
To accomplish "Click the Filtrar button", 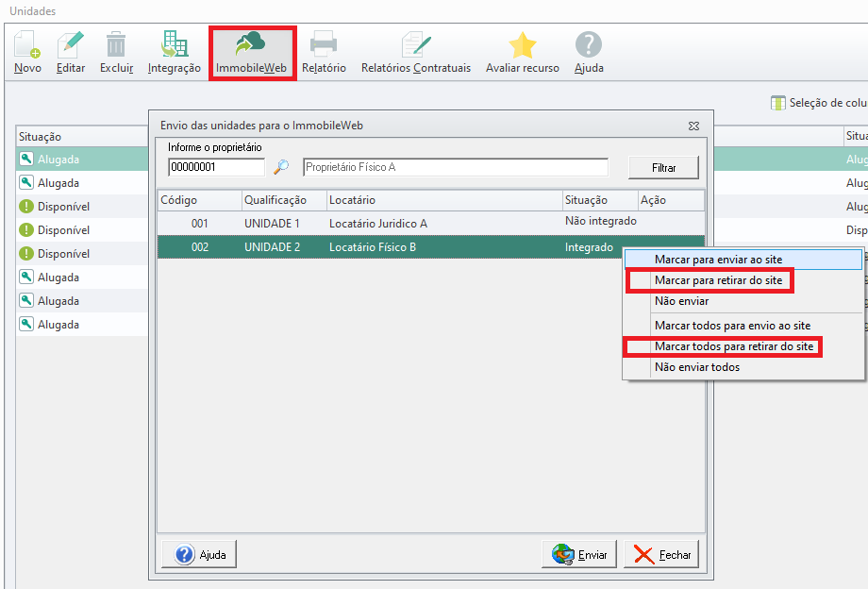I will [663, 168].
